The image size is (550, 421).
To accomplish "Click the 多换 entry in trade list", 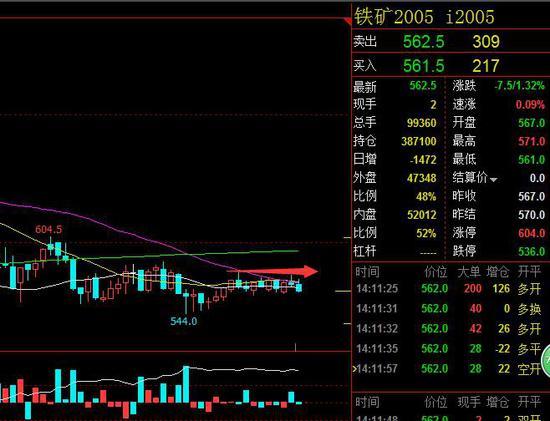I will click(x=529, y=309).
